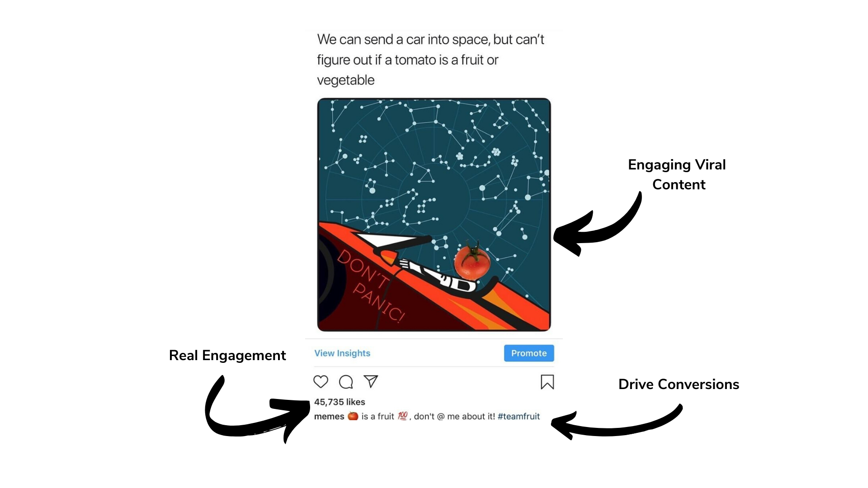The image size is (868, 488).
Task: Share post with paper plane icon
Action: click(x=371, y=381)
